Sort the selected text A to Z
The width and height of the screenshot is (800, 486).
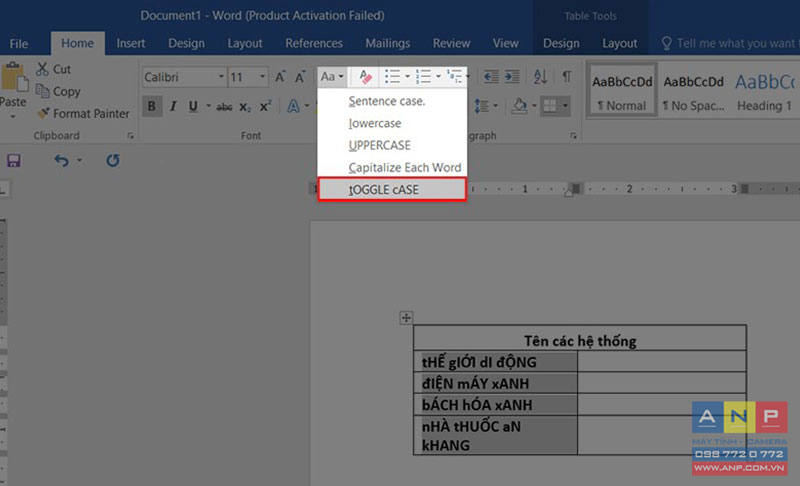coord(540,77)
